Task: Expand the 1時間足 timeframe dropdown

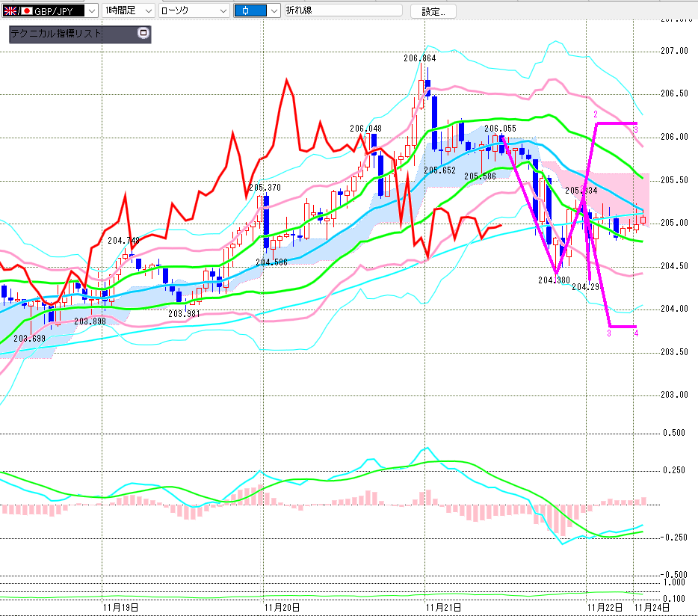Action: click(x=147, y=11)
